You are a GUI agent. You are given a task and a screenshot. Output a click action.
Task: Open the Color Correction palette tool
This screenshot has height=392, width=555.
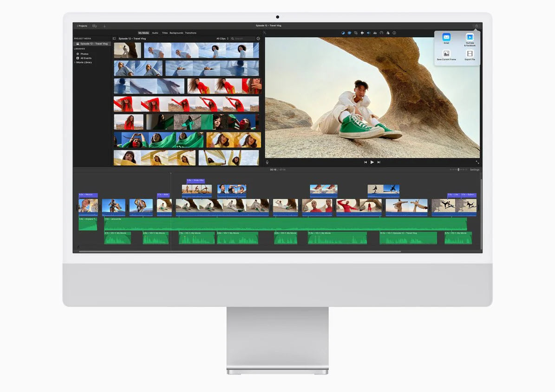coord(349,33)
